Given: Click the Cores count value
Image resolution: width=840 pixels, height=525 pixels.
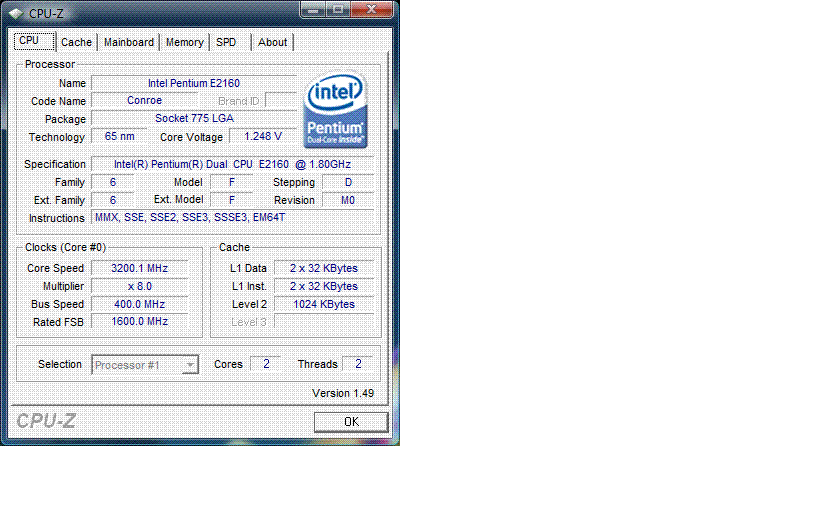Looking at the screenshot, I should point(266,364).
